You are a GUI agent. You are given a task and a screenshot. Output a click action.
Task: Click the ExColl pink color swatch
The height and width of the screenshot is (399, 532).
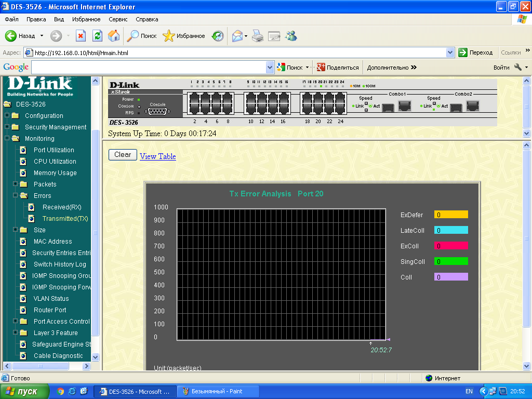click(451, 246)
